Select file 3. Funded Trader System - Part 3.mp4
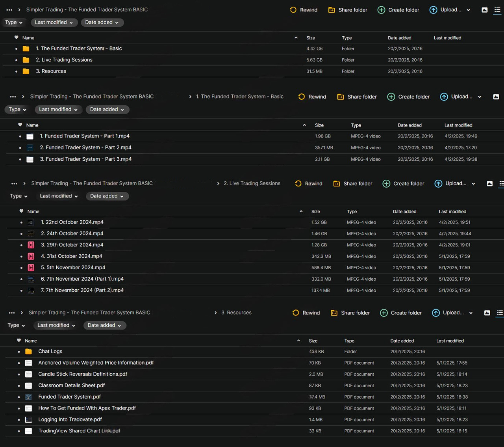 (85, 159)
